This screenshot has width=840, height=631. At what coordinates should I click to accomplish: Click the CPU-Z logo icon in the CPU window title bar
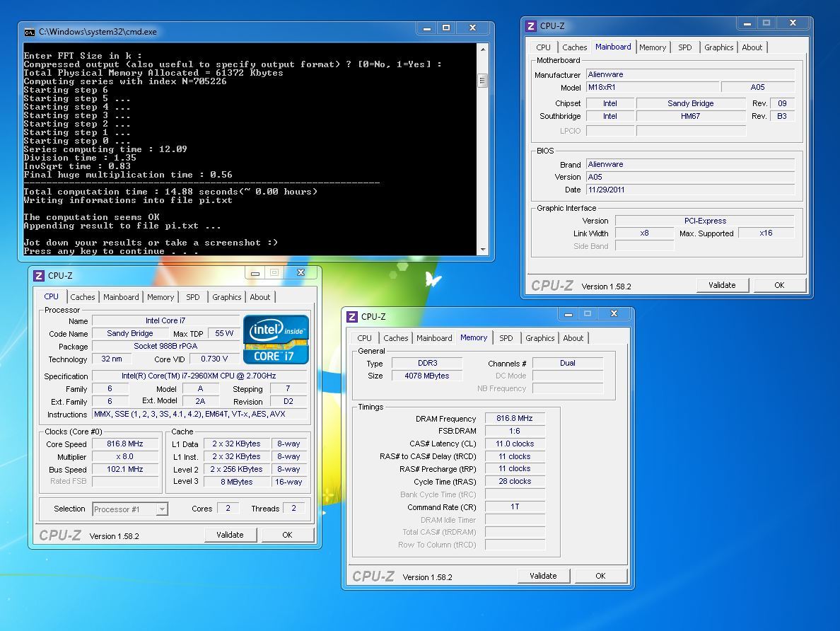pyautogui.click(x=39, y=276)
